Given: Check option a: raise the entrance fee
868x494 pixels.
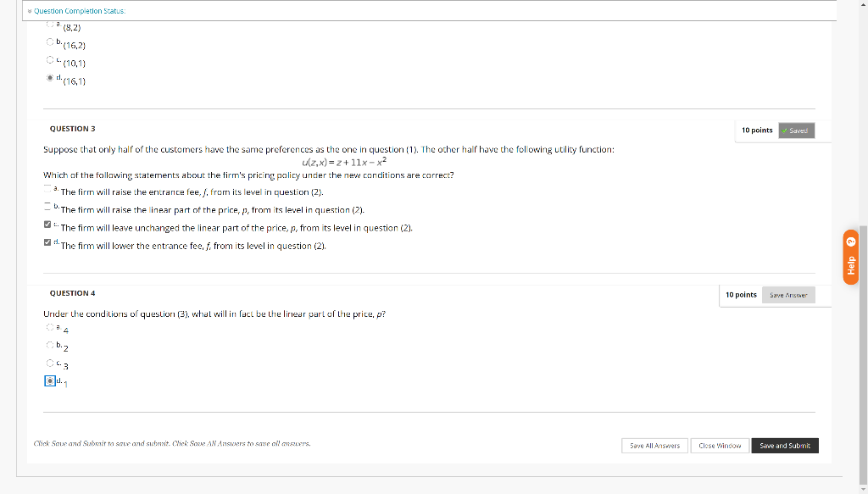Looking at the screenshot, I should pos(47,189).
